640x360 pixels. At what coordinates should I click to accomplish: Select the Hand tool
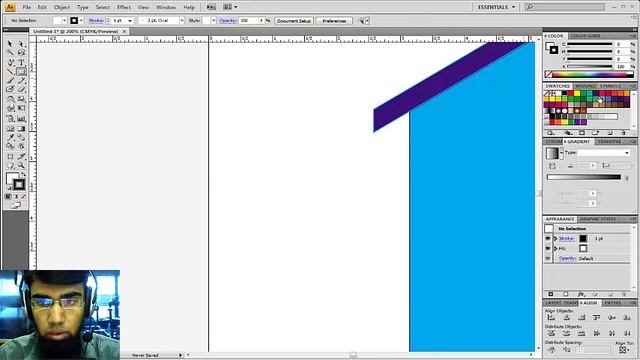tap(10, 166)
